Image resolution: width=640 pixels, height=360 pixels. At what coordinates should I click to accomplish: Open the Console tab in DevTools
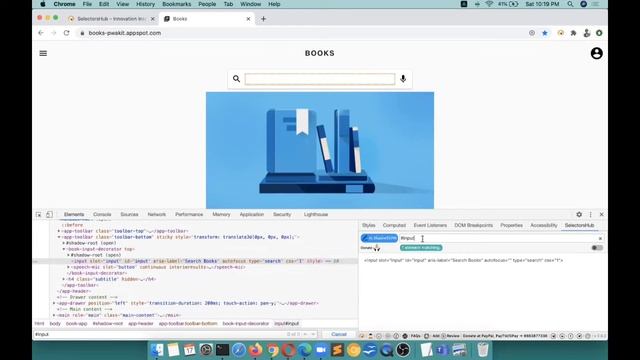(x=102, y=214)
